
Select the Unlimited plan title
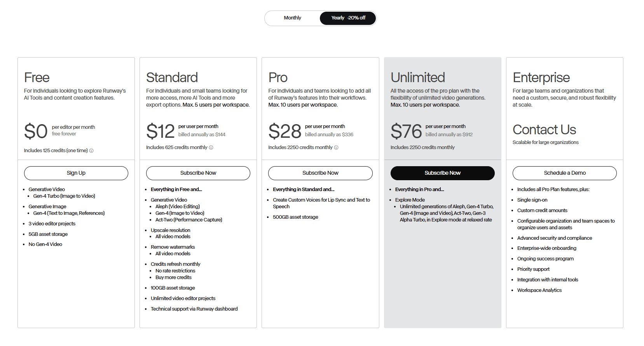(417, 77)
